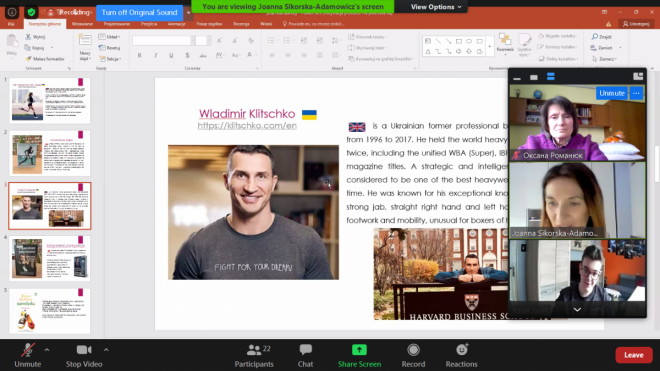
Task: Switch to the Recenzja tab
Action: coord(241,24)
